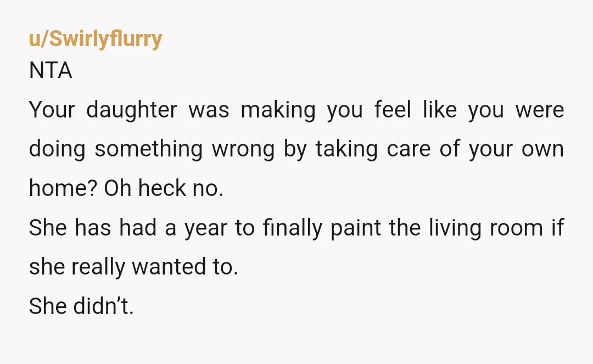
Task: Click the word "home?" in the comment
Action: tap(63, 188)
